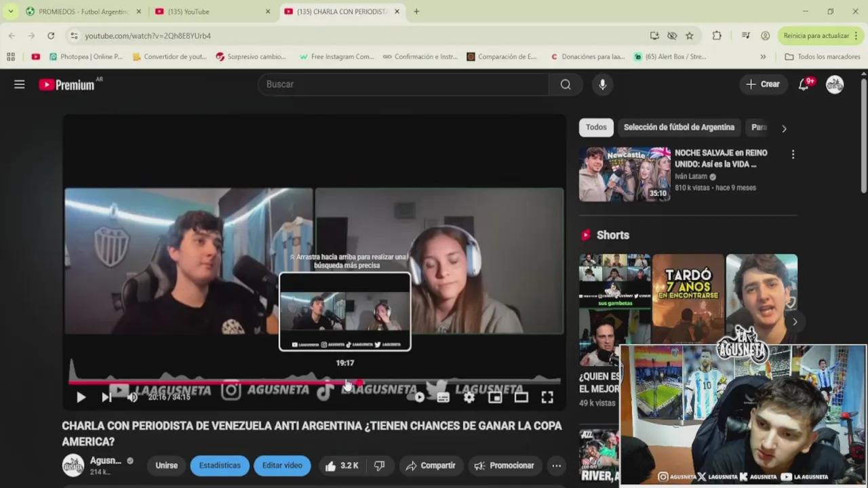Screen dimensions: 868x488
Task: Expand hidden bookmarks with double chevron
Action: pos(763,57)
